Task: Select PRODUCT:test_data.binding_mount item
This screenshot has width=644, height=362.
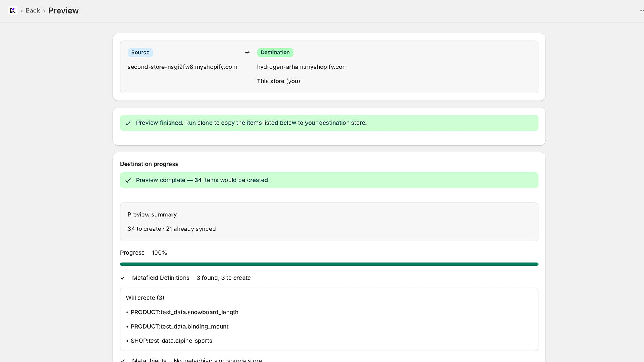Action: tap(180, 327)
